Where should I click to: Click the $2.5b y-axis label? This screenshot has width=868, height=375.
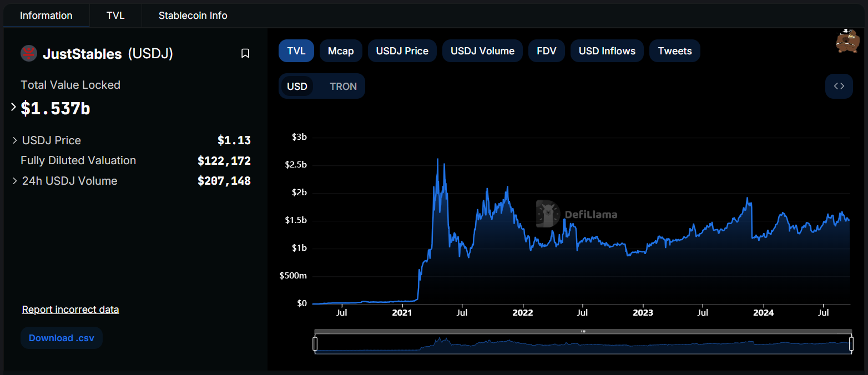(296, 165)
